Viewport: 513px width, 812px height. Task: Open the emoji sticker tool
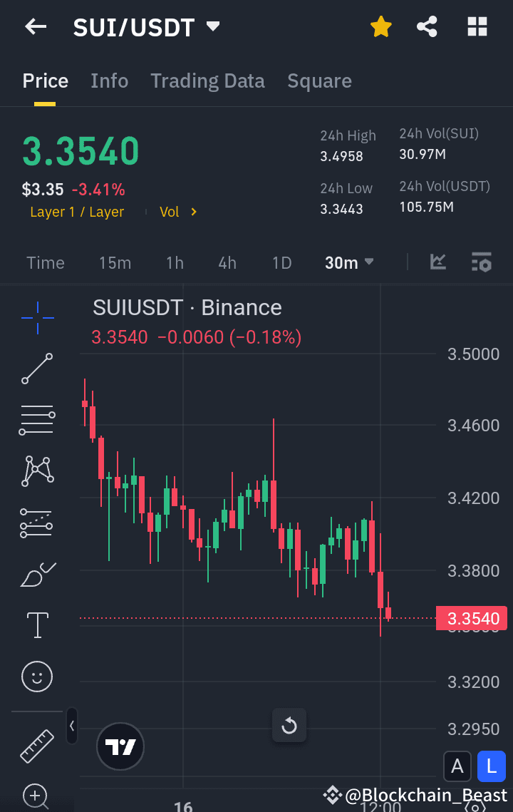coord(36,677)
